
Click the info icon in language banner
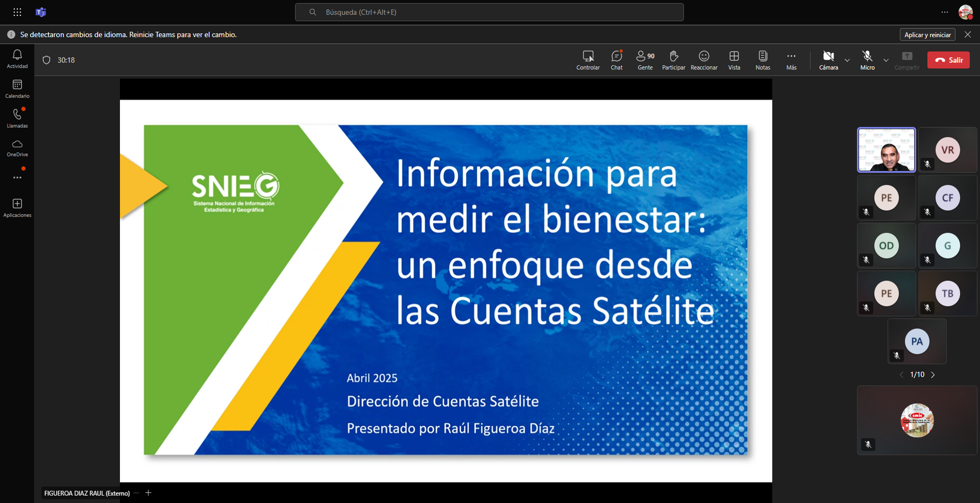[x=11, y=35]
